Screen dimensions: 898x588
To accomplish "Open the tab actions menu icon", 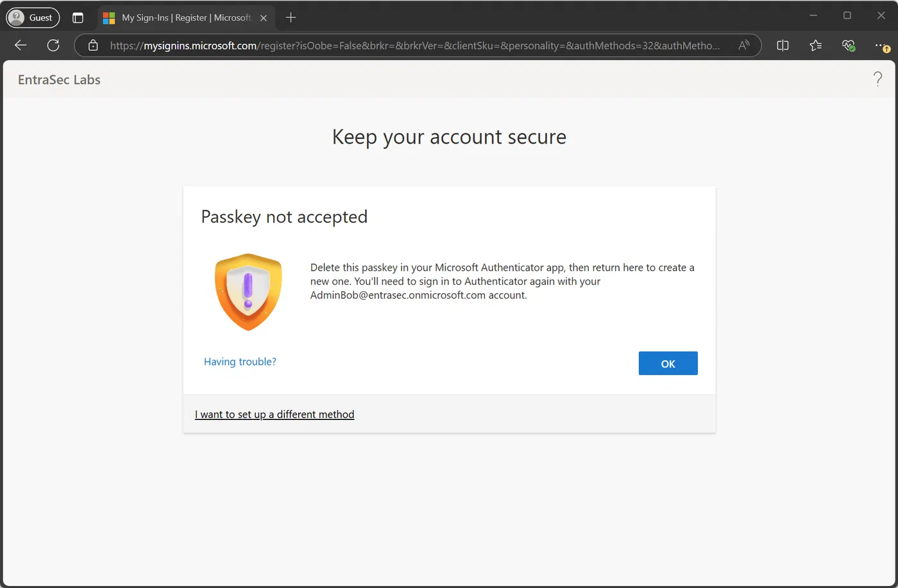I will pos(78,18).
